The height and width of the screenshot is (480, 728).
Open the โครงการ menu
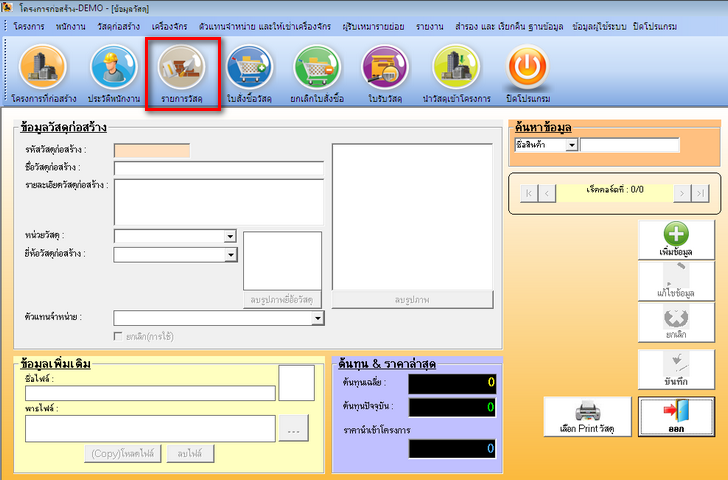click(x=28, y=26)
